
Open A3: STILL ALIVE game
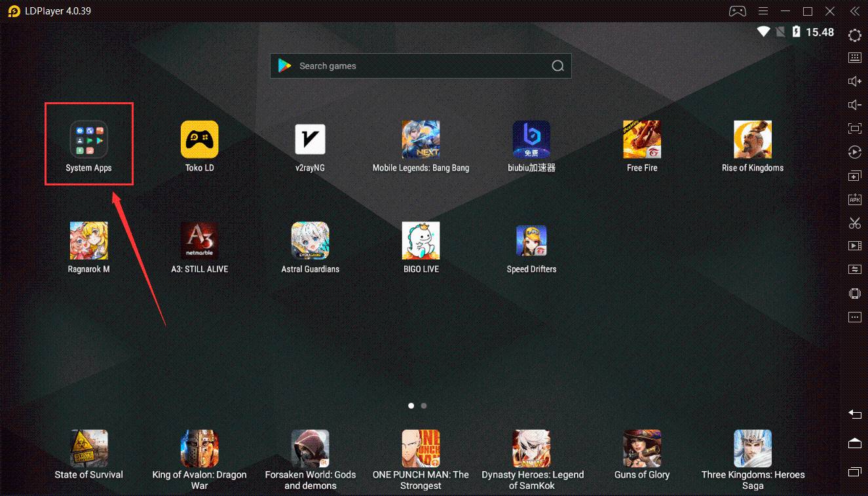point(199,240)
